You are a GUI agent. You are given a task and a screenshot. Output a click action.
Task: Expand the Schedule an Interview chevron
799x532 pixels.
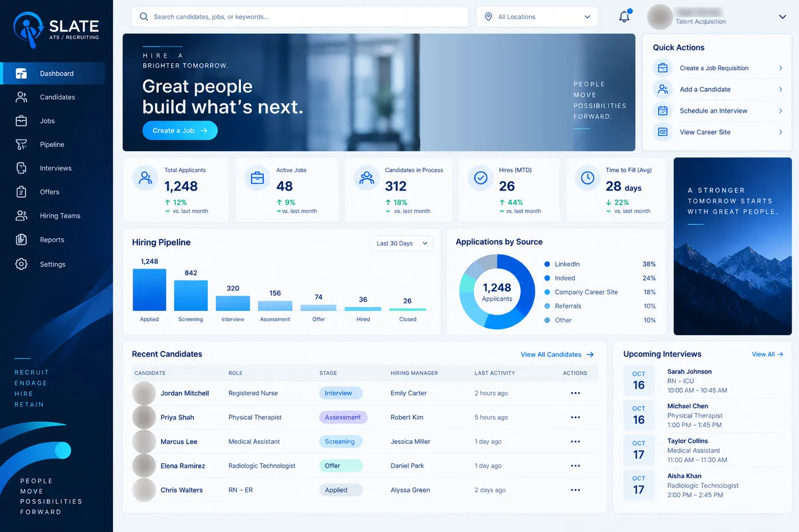[x=781, y=111]
